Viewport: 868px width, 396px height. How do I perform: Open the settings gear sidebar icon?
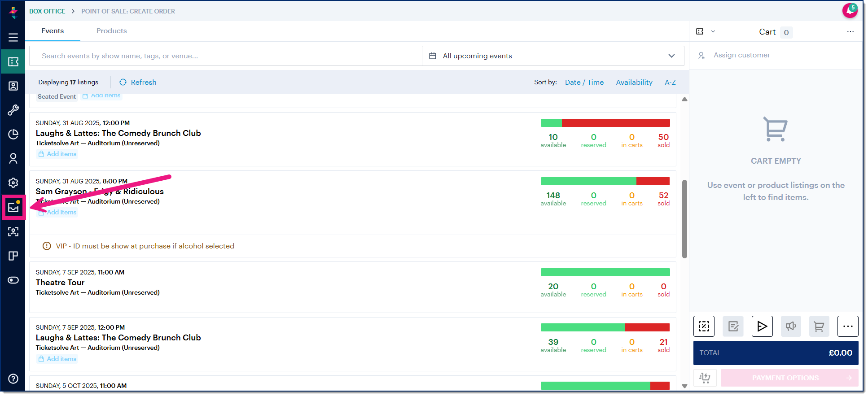13,183
